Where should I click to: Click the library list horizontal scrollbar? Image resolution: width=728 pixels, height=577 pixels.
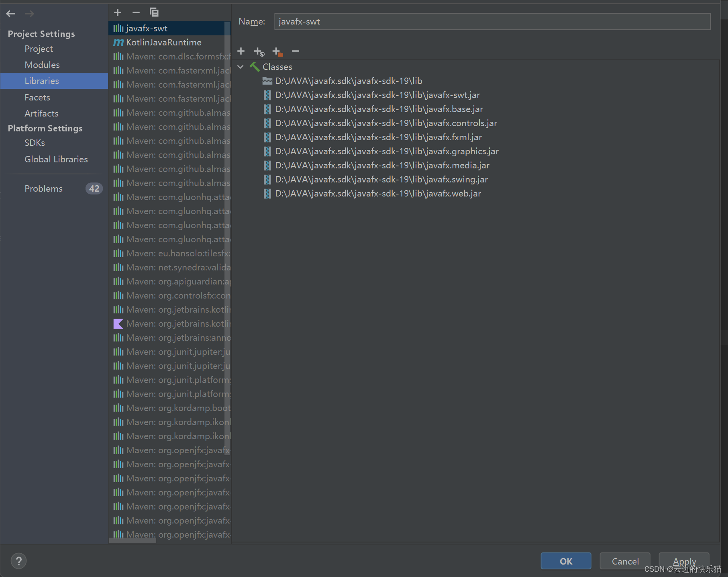133,540
